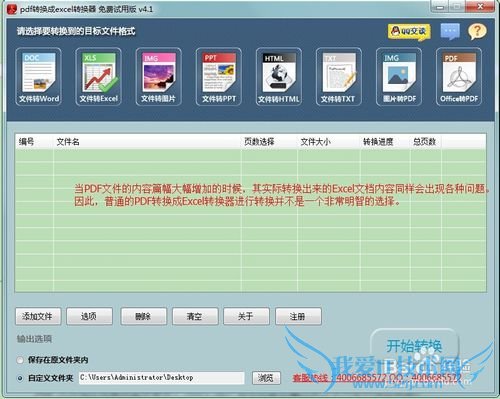The width and height of the screenshot is (500, 399).
Task: Close the converter window
Action: (480, 7)
